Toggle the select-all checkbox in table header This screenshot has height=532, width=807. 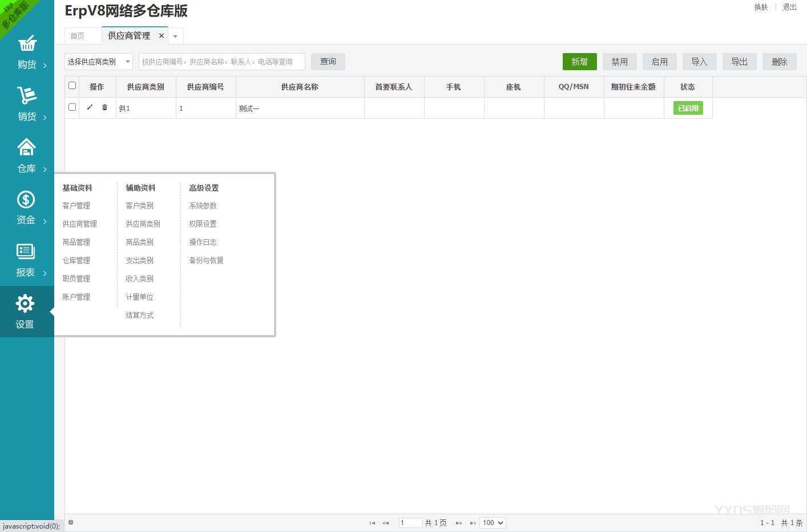click(x=72, y=86)
